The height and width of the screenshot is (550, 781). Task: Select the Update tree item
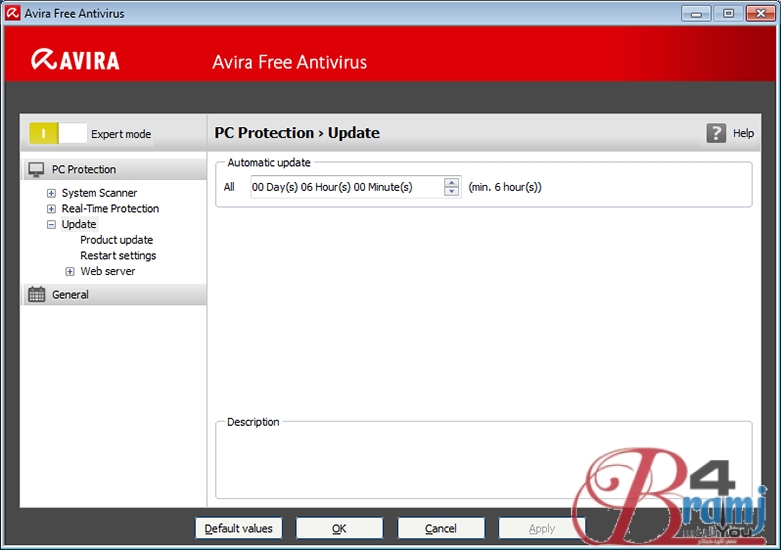[x=79, y=224]
